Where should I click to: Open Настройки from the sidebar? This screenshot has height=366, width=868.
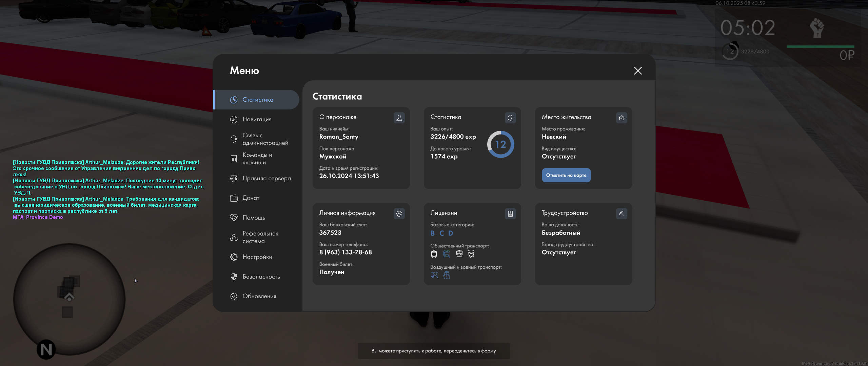coord(257,257)
